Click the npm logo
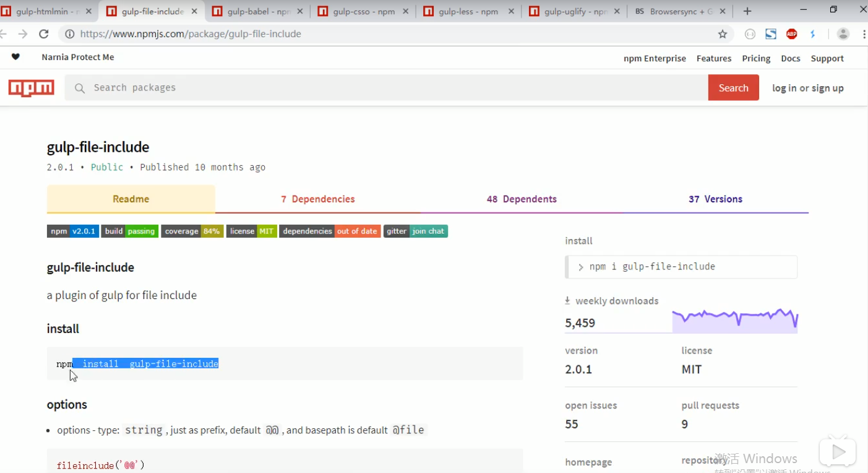 point(32,88)
